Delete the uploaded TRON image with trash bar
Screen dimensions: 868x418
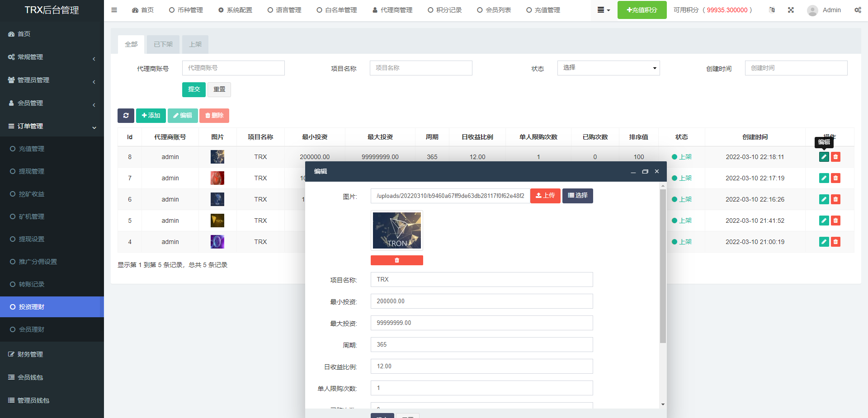[396, 260]
